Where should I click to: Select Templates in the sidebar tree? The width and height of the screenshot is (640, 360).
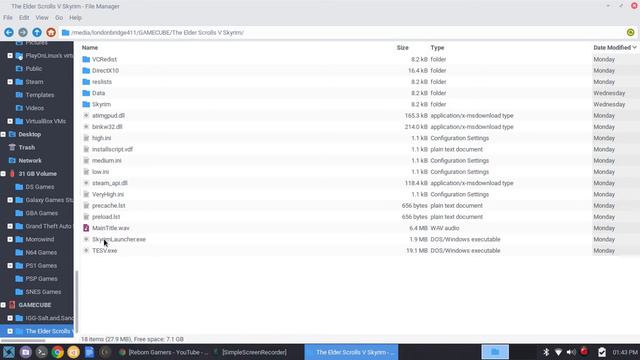coord(40,95)
